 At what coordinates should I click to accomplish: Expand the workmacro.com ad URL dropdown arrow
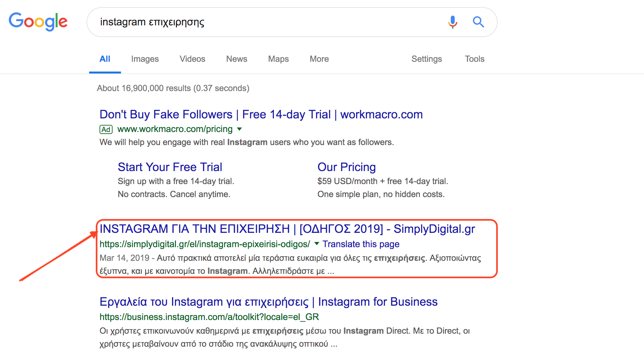[240, 129]
